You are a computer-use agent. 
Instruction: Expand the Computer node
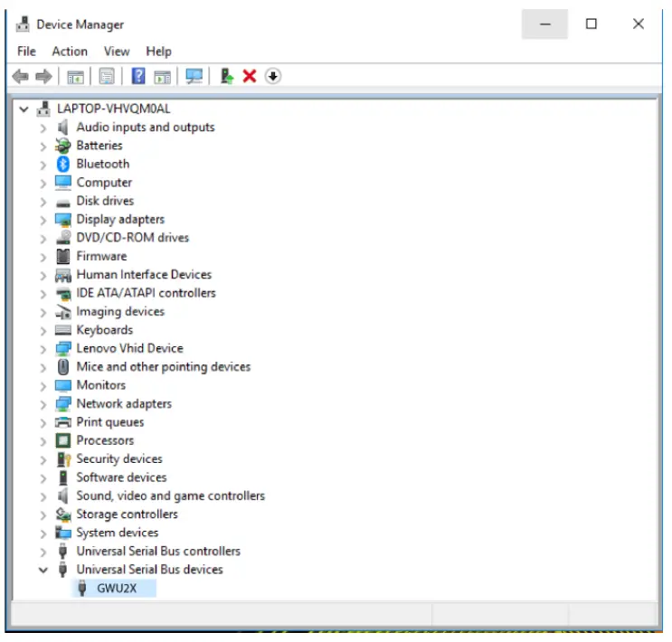pos(43,184)
